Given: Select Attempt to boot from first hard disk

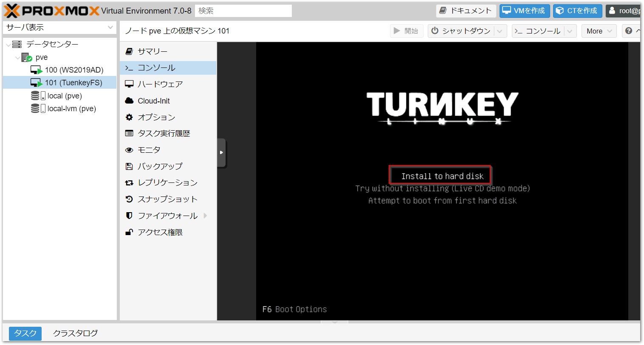Looking at the screenshot, I should pyautogui.click(x=442, y=201).
